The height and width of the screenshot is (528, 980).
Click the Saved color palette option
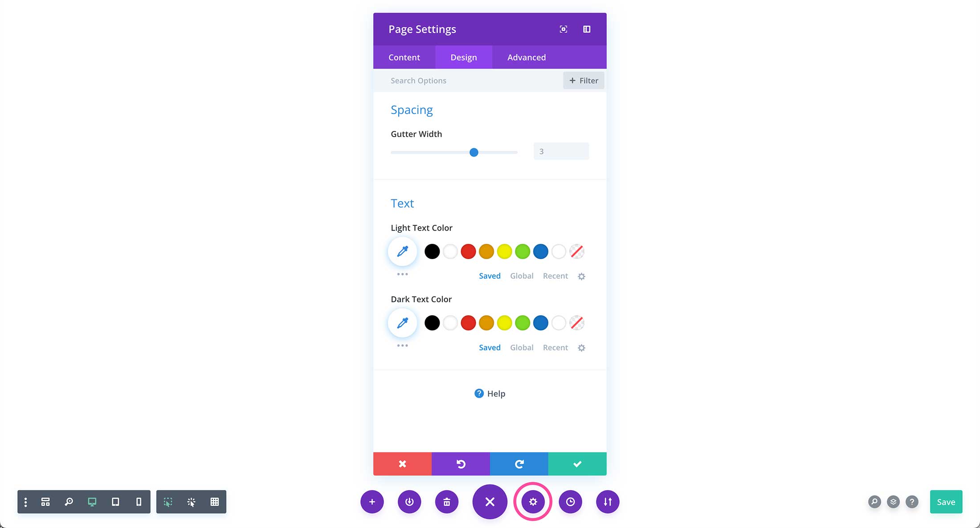coord(490,276)
